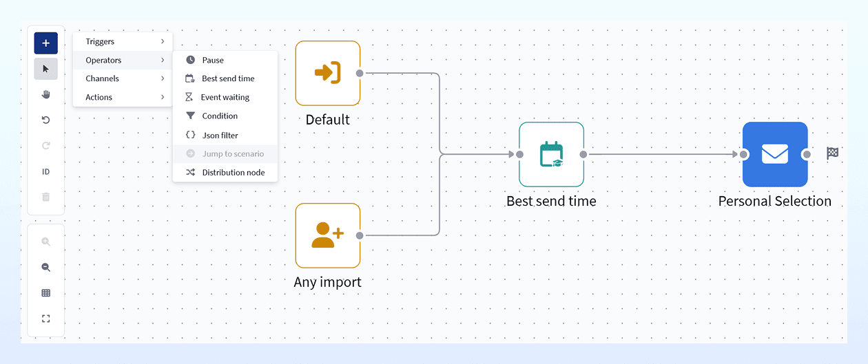Click the greyed-out redo arrow
Image resolution: width=868 pixels, height=364 pixels.
click(x=46, y=146)
